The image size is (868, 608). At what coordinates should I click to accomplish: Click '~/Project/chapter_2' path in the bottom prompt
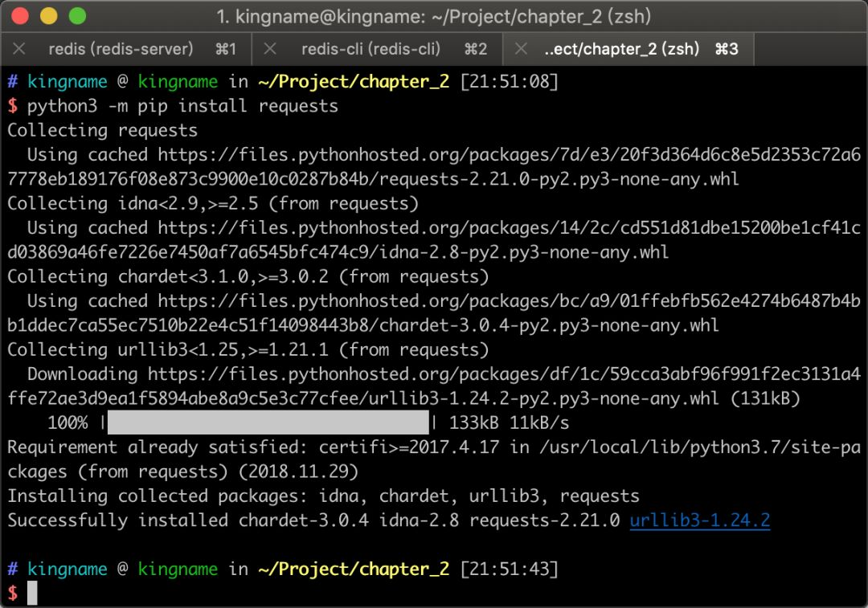pyautogui.click(x=354, y=569)
